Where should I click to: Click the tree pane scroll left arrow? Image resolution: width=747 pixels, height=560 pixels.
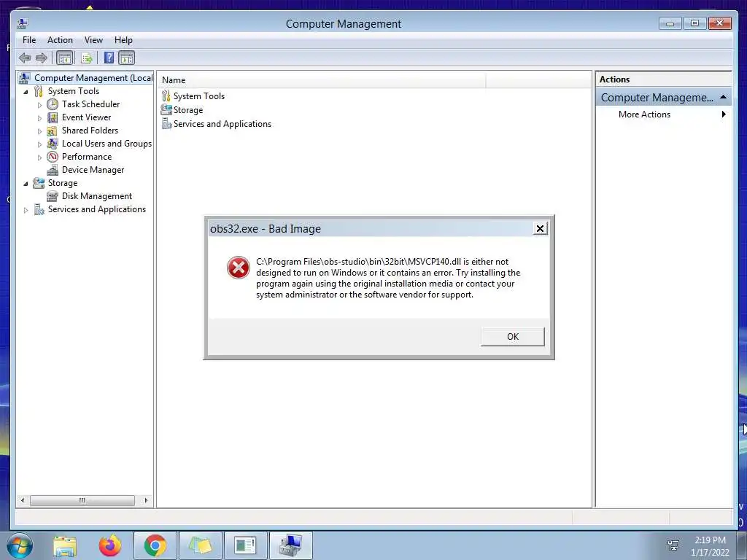23,500
